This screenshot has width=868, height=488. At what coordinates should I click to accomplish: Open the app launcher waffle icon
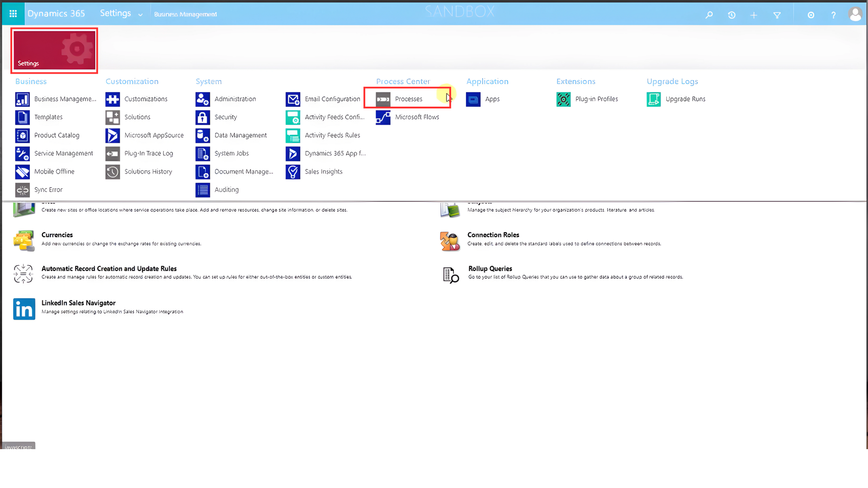point(13,14)
